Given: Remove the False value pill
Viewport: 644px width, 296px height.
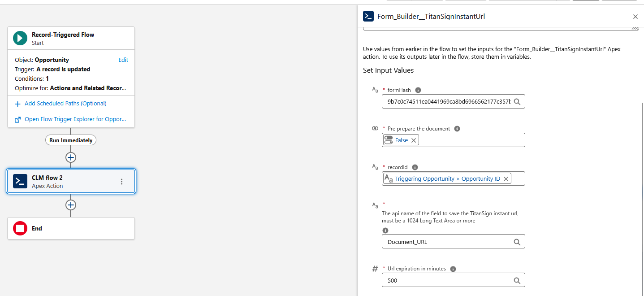Looking at the screenshot, I should click(414, 140).
